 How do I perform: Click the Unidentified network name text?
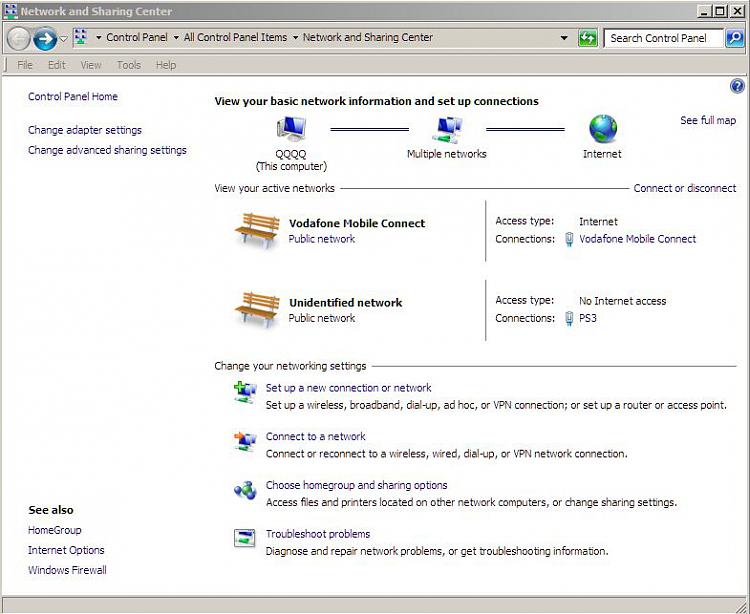click(345, 303)
